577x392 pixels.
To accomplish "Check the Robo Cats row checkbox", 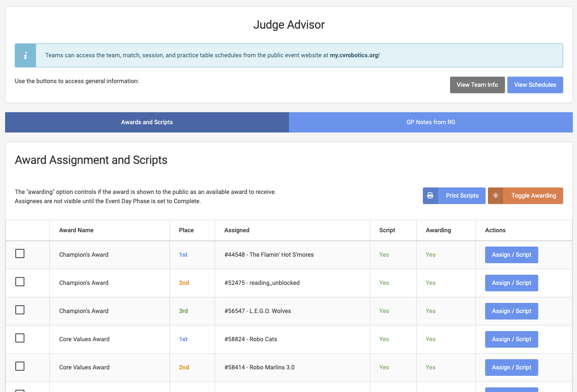I will tap(20, 338).
